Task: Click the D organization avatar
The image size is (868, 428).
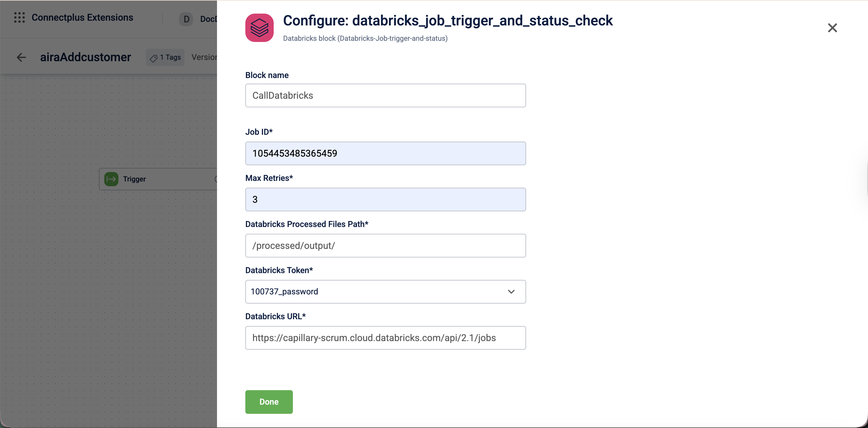Action: (186, 19)
